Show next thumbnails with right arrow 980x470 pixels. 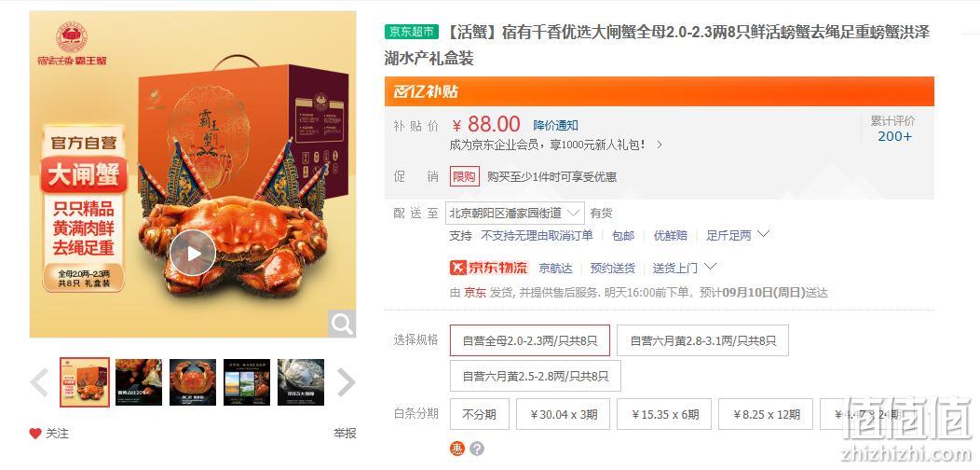(x=347, y=382)
